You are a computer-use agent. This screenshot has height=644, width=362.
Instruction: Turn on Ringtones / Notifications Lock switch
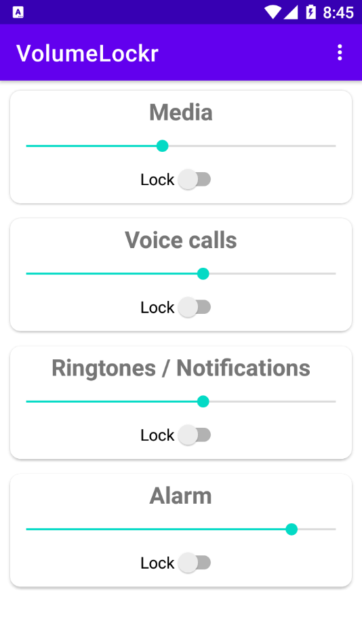[195, 435]
